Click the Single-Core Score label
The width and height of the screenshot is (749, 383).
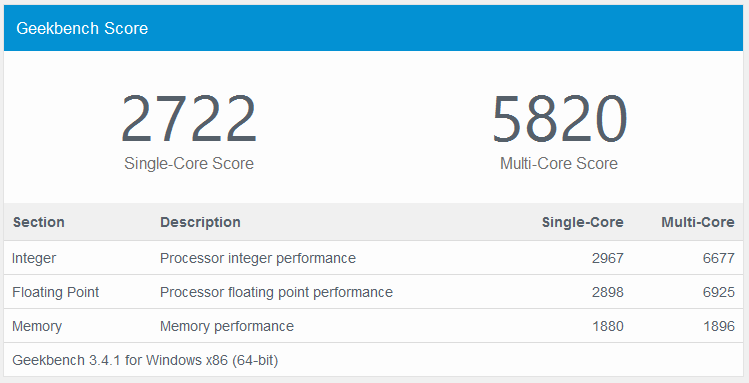189,164
